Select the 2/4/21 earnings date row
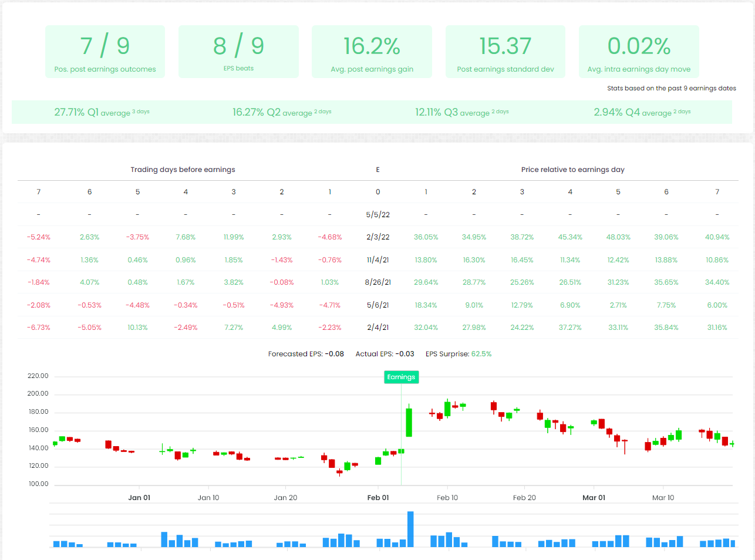Screen dimensions: 755x560 (377, 328)
